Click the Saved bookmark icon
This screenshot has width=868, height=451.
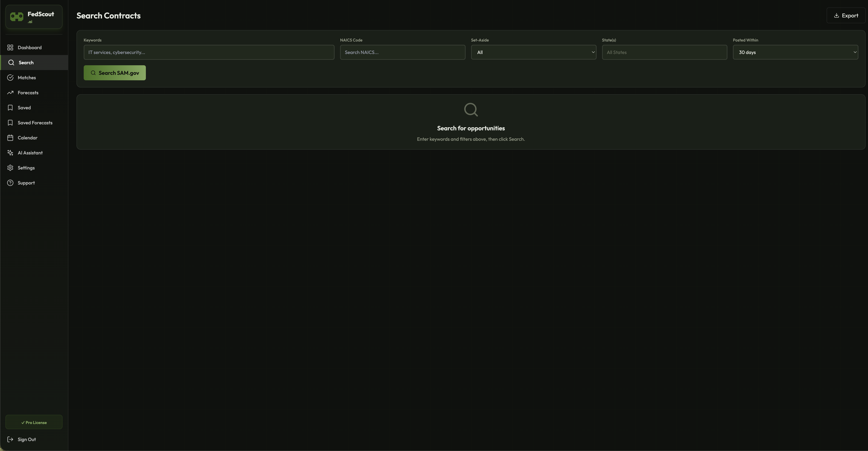[10, 107]
